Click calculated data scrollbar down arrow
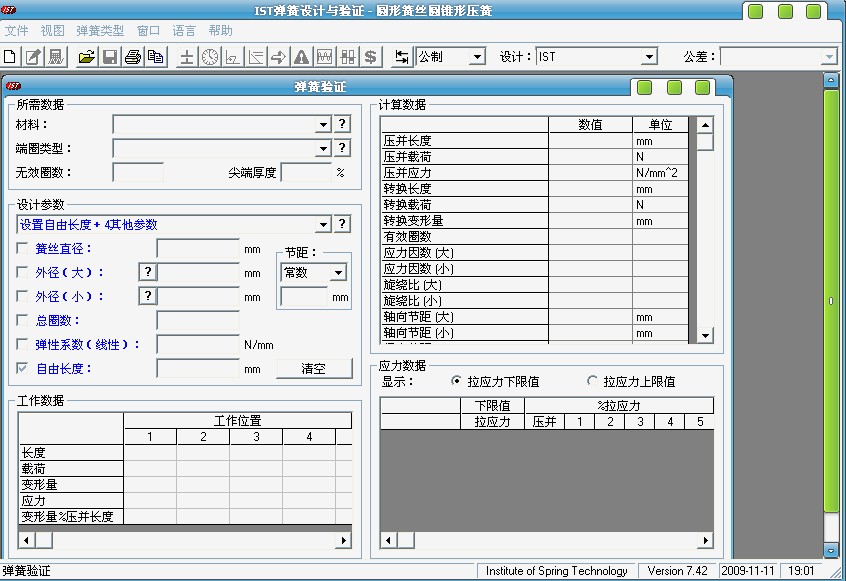The image size is (846, 581). point(705,335)
